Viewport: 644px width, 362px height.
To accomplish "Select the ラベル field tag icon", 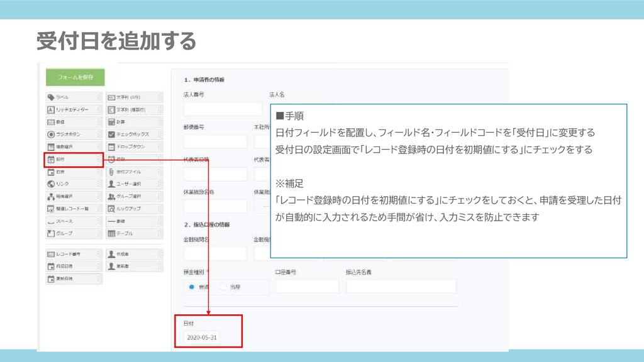I will pos(51,97).
